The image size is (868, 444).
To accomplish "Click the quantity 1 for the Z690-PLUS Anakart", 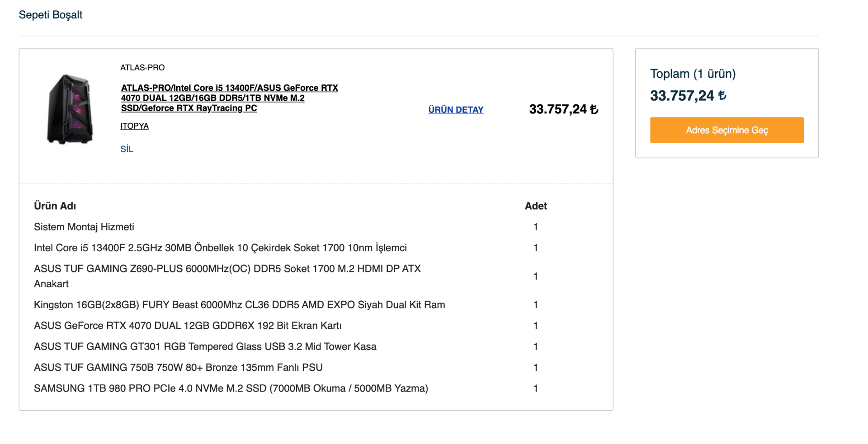I will pos(536,276).
